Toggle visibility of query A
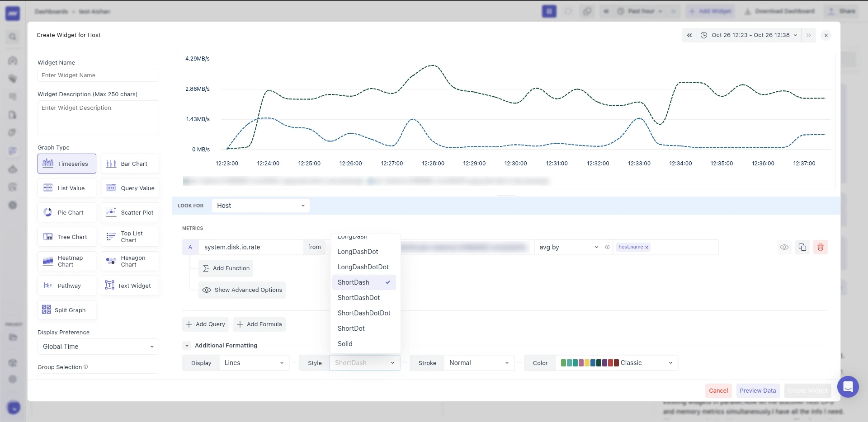This screenshot has width=868, height=422. pyautogui.click(x=784, y=247)
